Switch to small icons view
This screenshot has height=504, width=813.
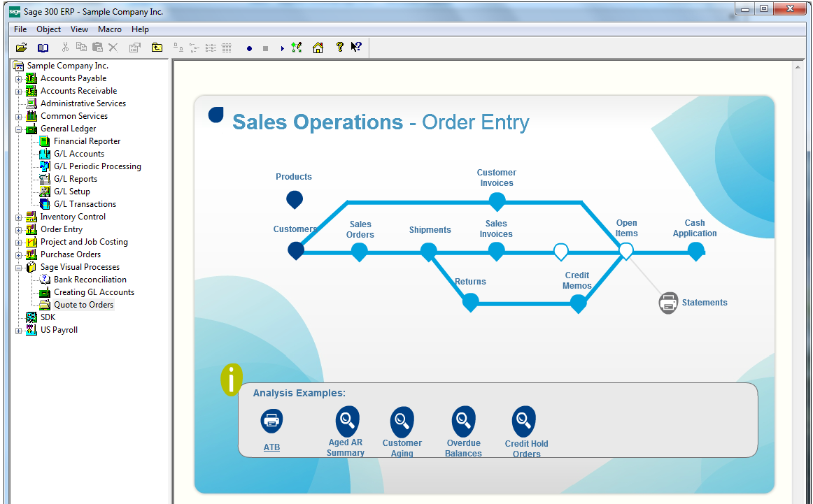[195, 48]
